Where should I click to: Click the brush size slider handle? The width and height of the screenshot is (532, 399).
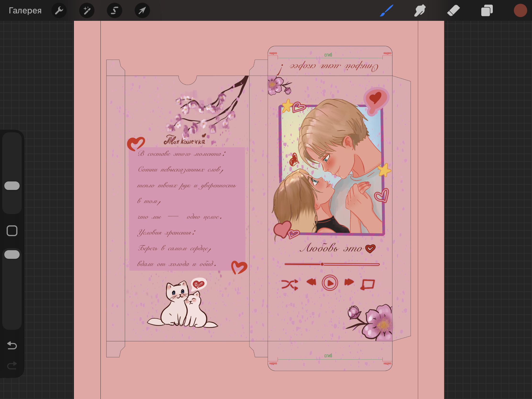(12, 186)
